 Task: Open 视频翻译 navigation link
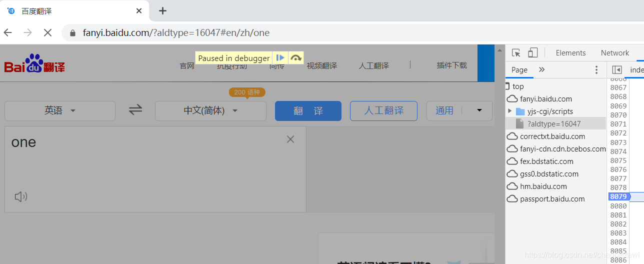pos(321,65)
